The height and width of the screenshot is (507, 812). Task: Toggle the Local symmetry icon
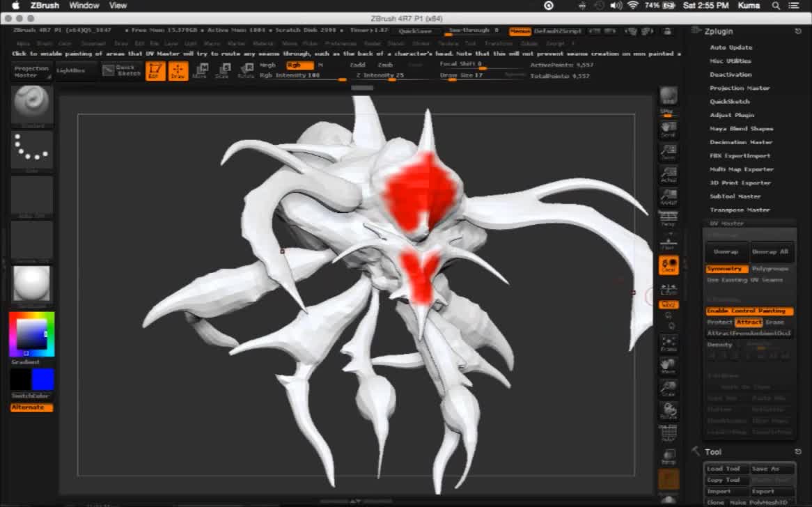669,265
